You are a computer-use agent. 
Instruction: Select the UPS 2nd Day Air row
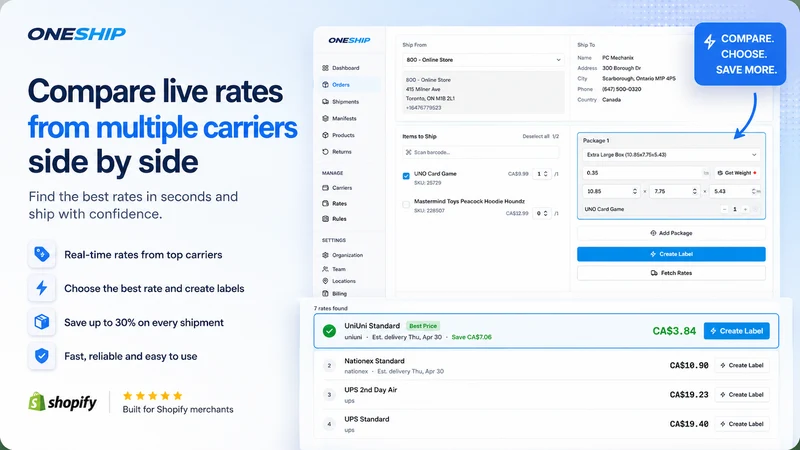pyautogui.click(x=546, y=394)
